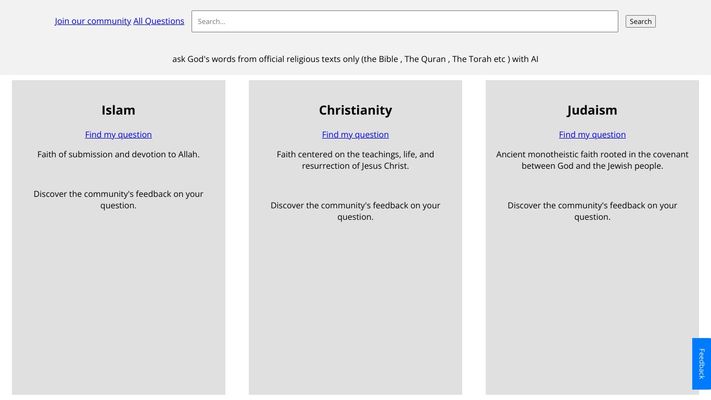This screenshot has height=400, width=711.
Task: Click Find my question under Islam
Action: (x=118, y=134)
